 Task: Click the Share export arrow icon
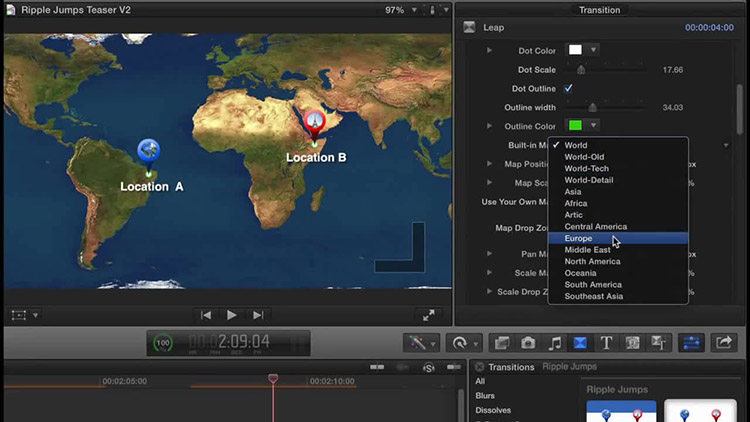point(724,343)
